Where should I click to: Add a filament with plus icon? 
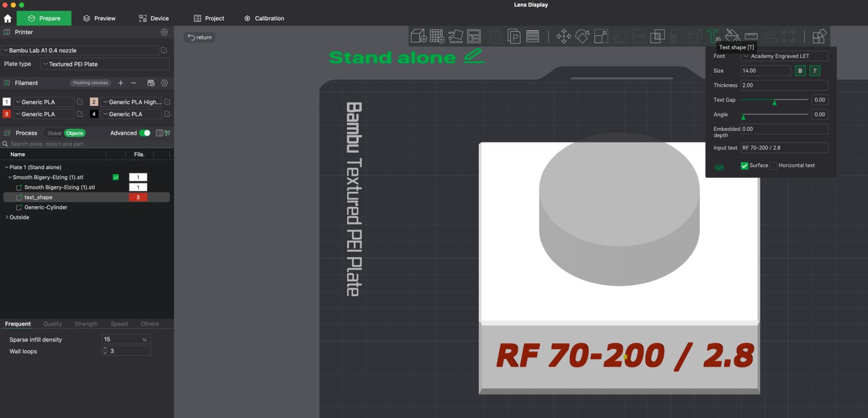pyautogui.click(x=120, y=83)
